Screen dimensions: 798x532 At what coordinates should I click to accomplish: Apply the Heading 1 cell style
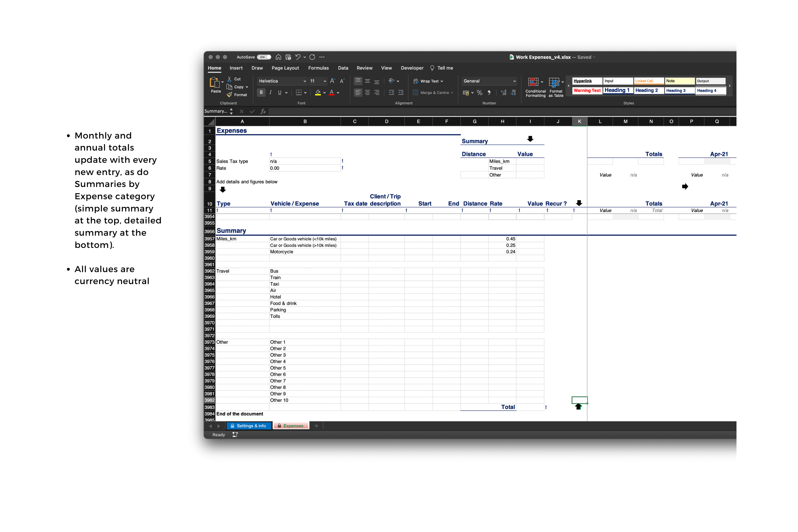pos(617,90)
